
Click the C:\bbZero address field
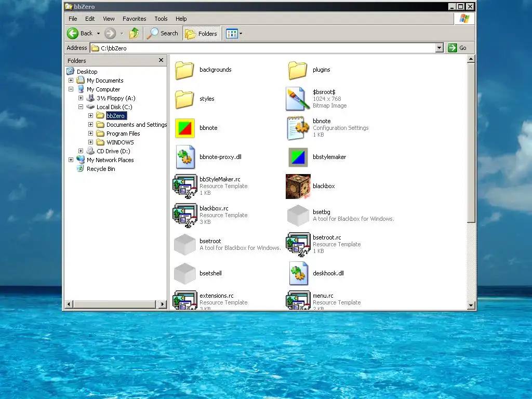pyautogui.click(x=262, y=48)
